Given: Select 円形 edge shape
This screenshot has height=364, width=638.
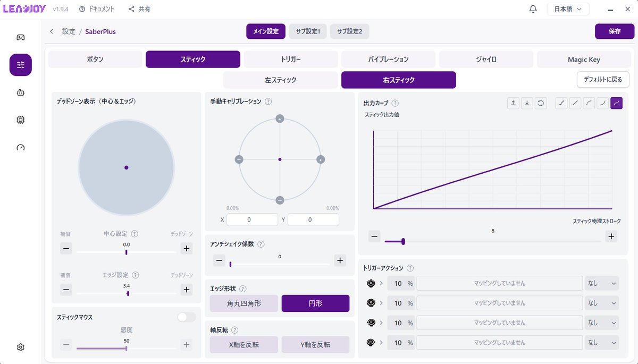Looking at the screenshot, I should 315,303.
